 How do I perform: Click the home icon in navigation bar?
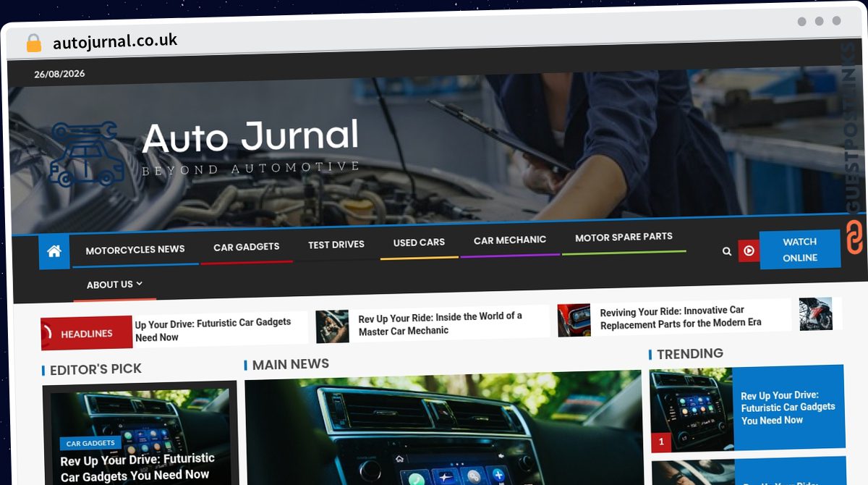[54, 252]
